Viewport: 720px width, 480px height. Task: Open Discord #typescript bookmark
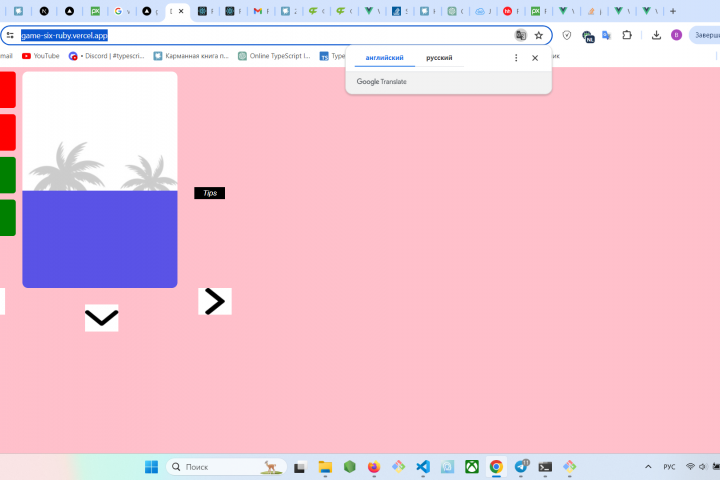click(x=106, y=56)
